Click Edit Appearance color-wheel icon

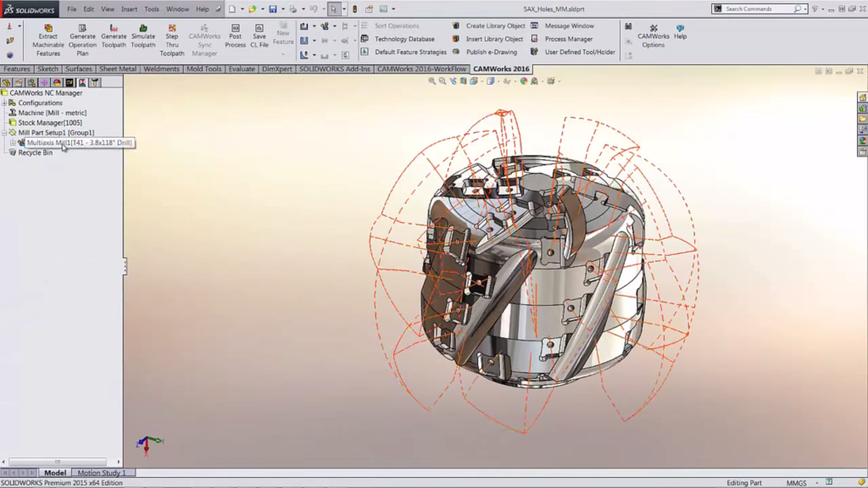coord(524,80)
